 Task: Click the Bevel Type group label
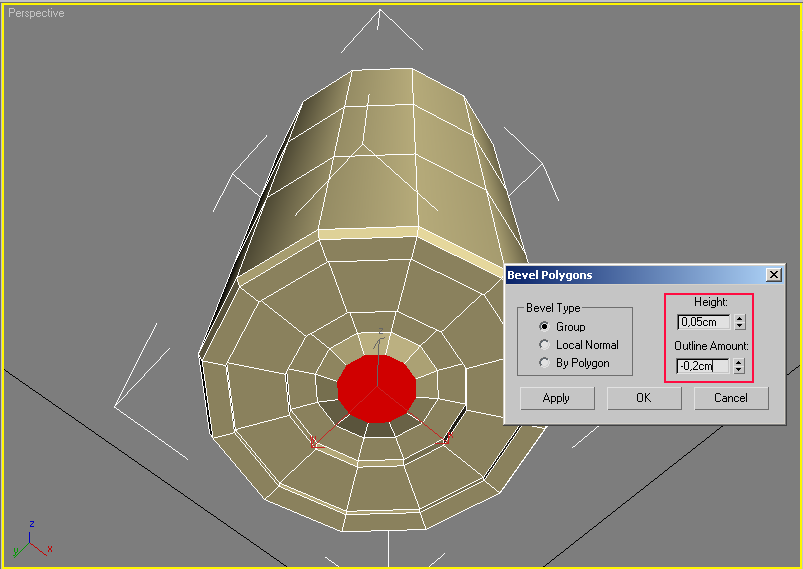tap(553, 308)
